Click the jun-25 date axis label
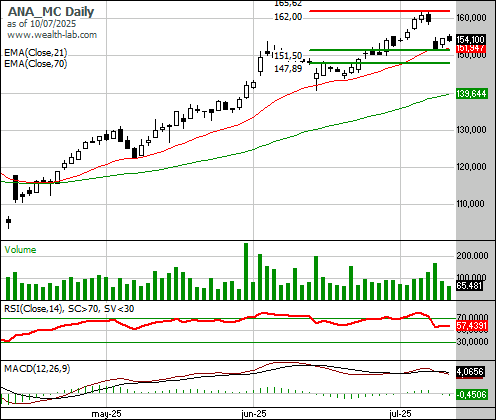This screenshot has height=420, width=496. click(x=254, y=414)
